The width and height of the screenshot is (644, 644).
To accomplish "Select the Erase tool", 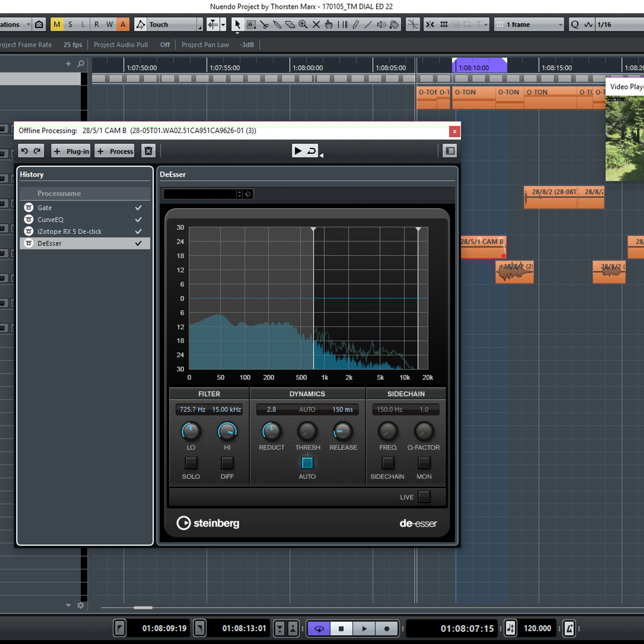I will (290, 25).
